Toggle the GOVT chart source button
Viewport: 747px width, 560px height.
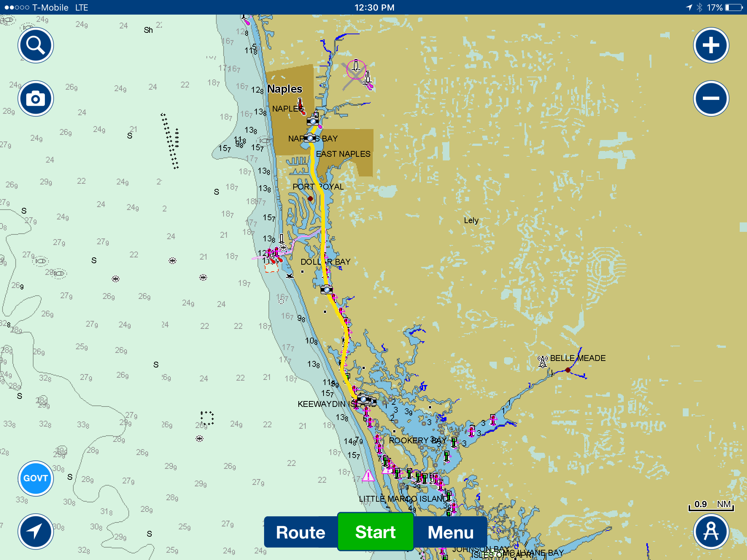(36, 478)
